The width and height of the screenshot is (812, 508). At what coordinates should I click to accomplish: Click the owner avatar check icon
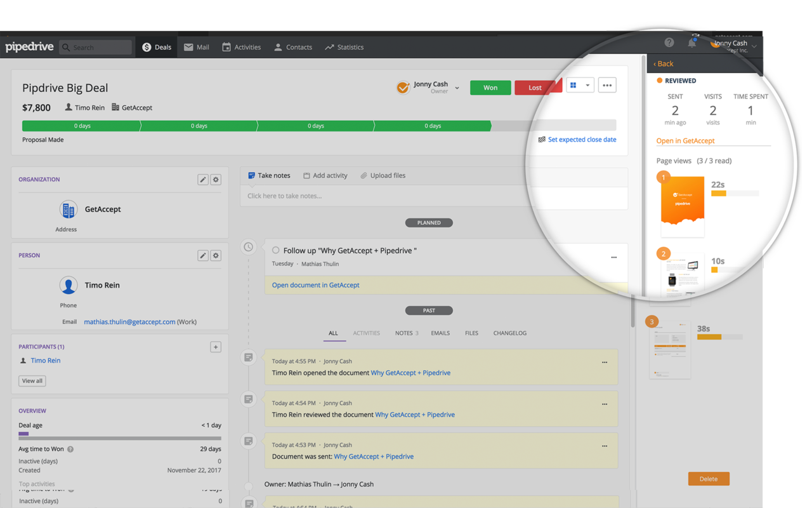pyautogui.click(x=403, y=88)
